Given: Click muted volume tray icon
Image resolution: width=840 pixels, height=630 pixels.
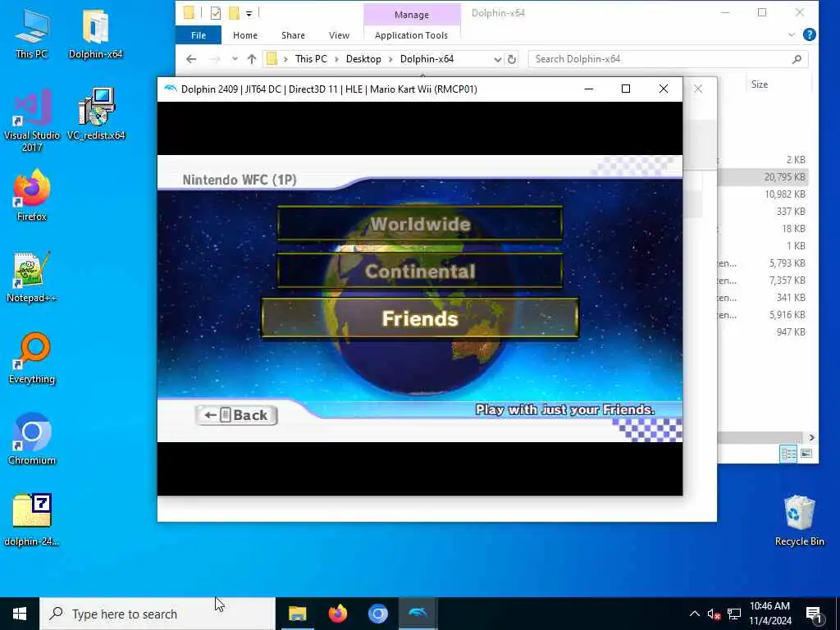Looking at the screenshot, I should click(714, 614).
